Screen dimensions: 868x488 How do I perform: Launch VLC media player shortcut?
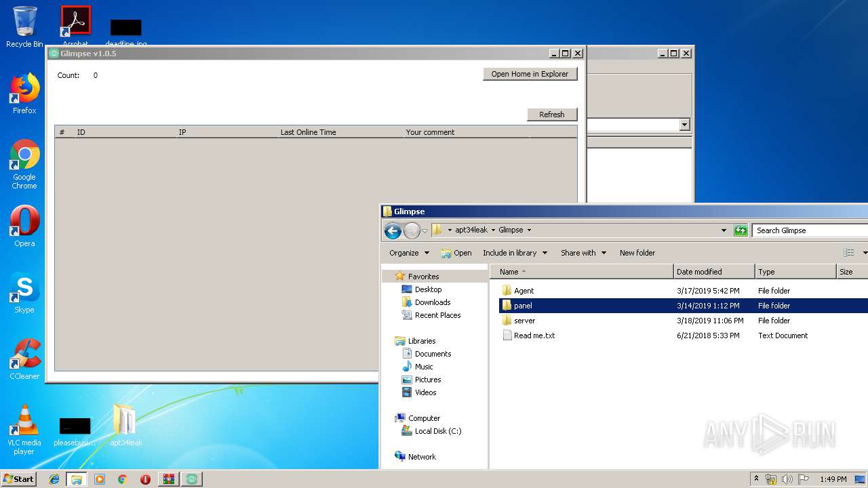(24, 430)
